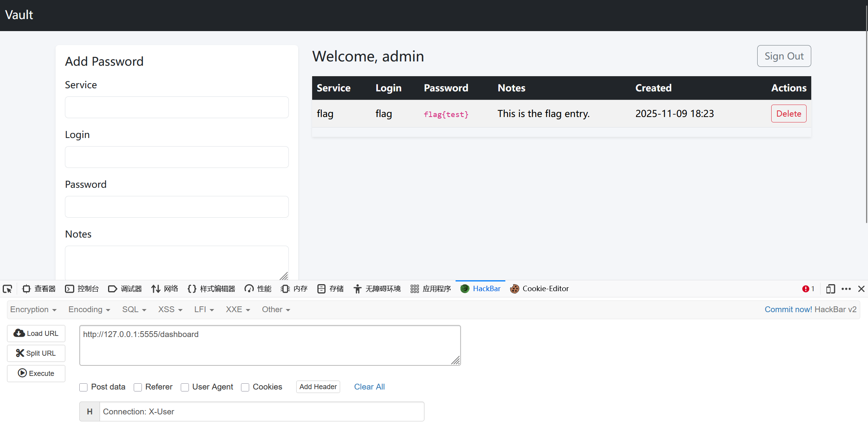This screenshot has width=868, height=435.
Task: Enable the Post data checkbox
Action: (x=84, y=387)
